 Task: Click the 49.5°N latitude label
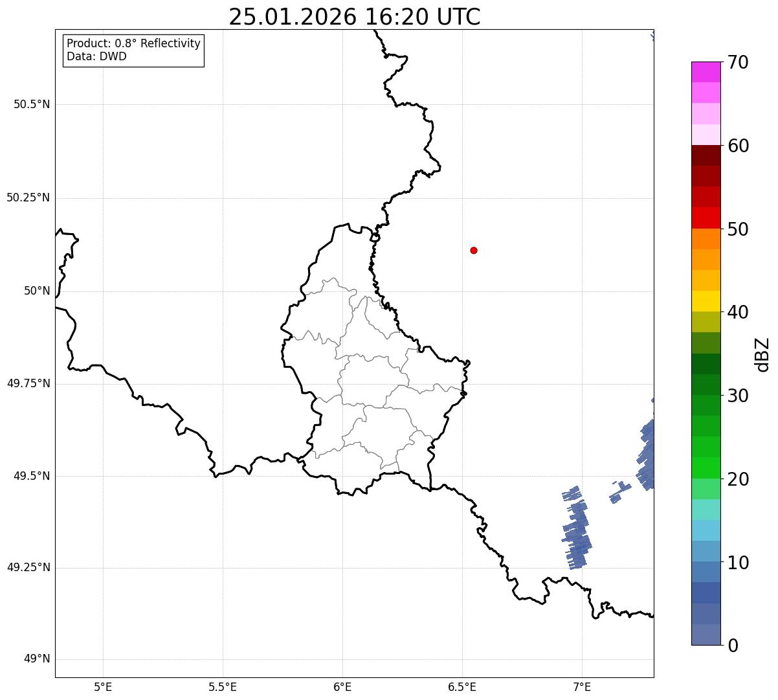coord(32,476)
